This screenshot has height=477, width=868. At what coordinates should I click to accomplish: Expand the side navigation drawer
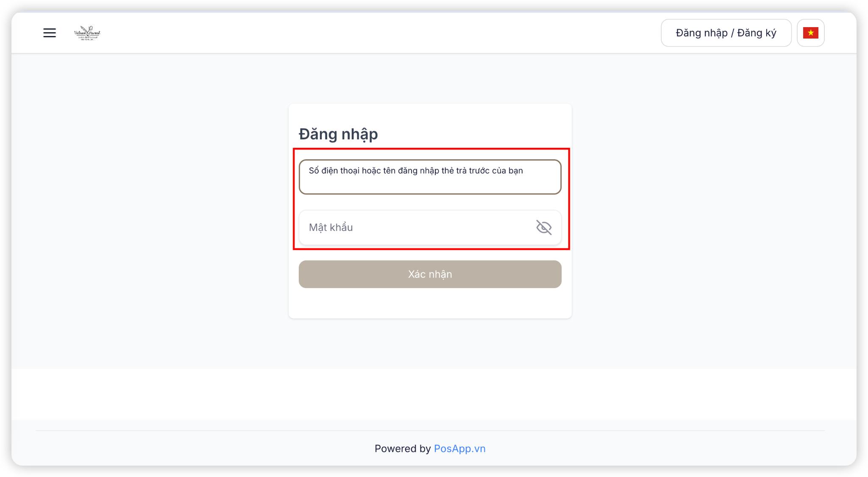[50, 33]
